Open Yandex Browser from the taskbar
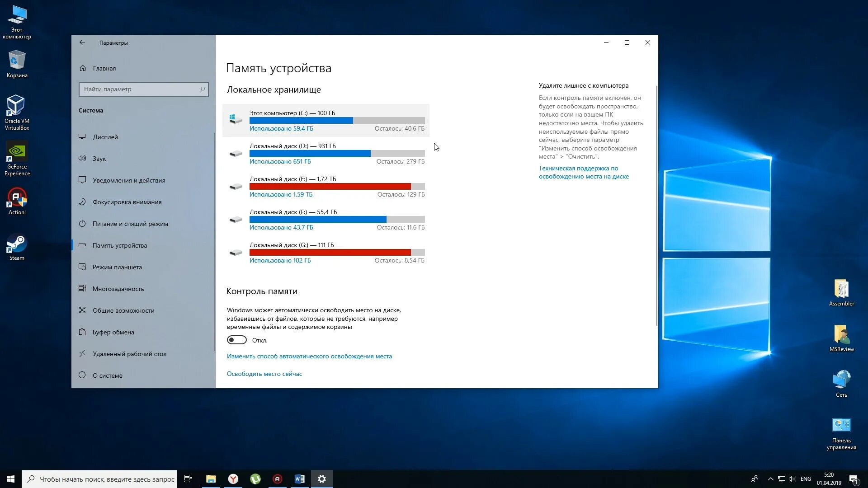868x488 pixels. coord(233,479)
